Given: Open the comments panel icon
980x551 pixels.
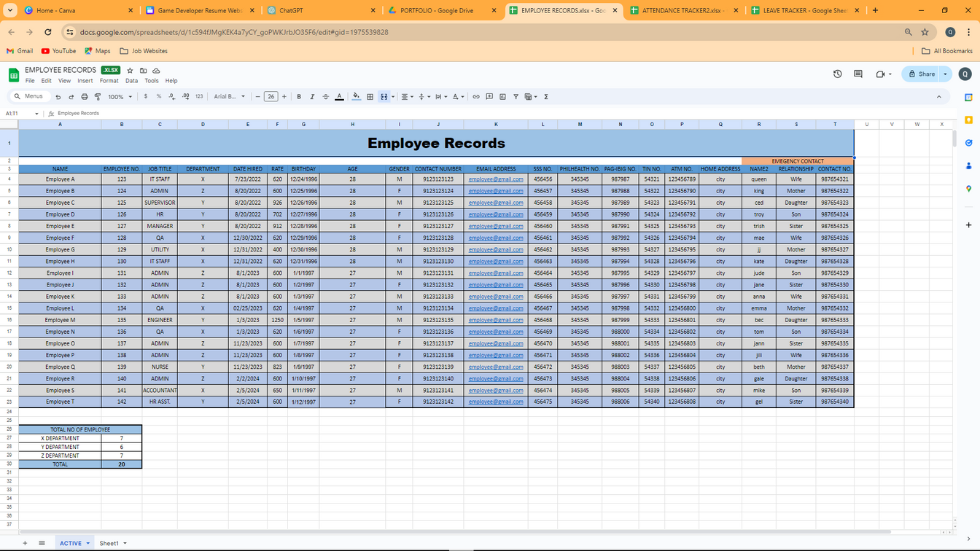Looking at the screenshot, I should (857, 74).
